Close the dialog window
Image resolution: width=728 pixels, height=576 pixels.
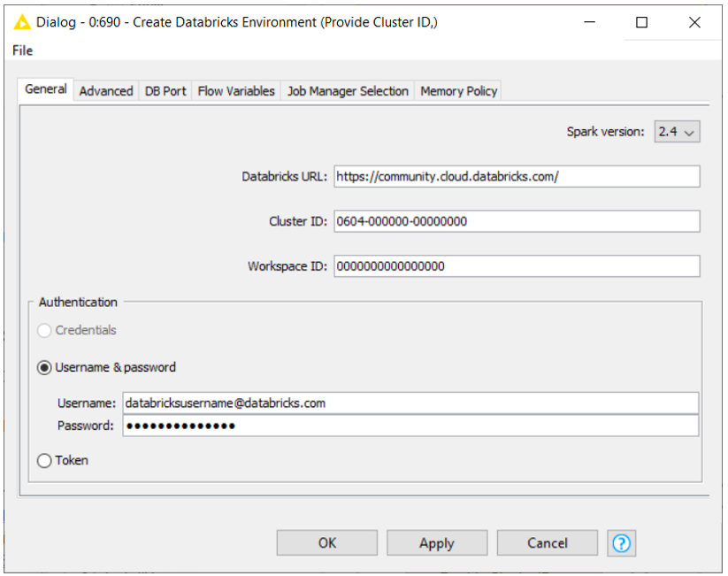[x=694, y=22]
